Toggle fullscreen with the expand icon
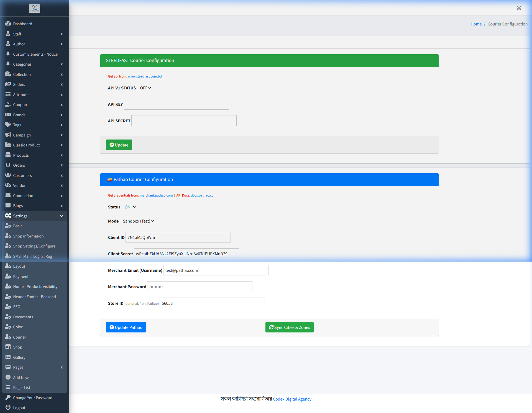This screenshot has height=413, width=532. pyautogui.click(x=519, y=8)
